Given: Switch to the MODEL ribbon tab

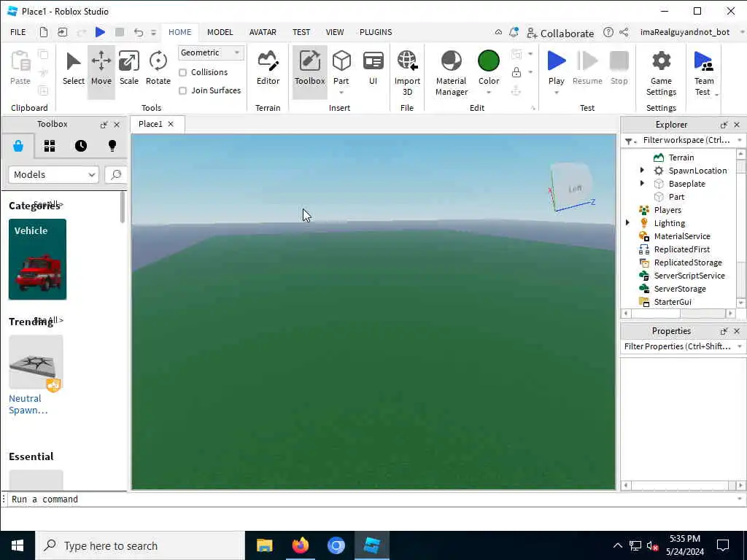Looking at the screenshot, I should (220, 32).
